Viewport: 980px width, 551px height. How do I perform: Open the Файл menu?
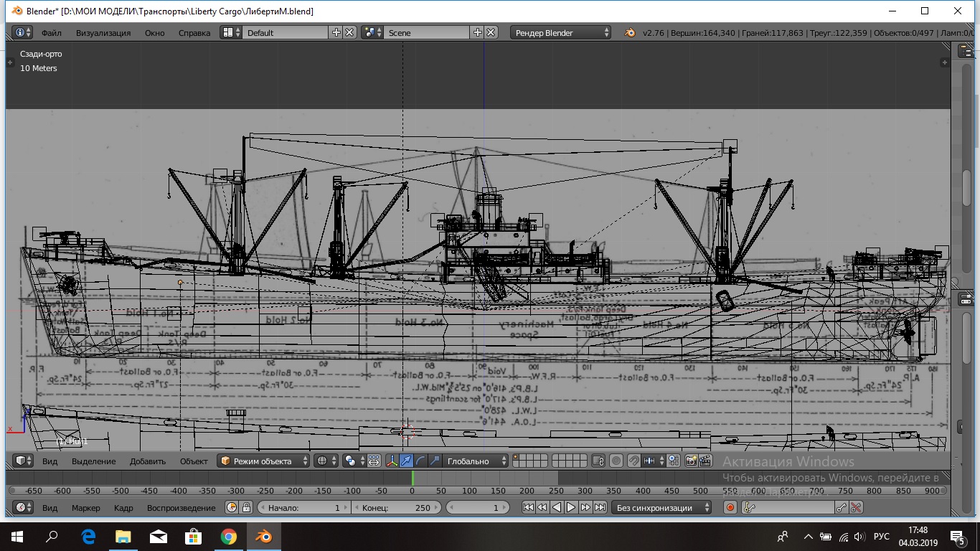51,32
